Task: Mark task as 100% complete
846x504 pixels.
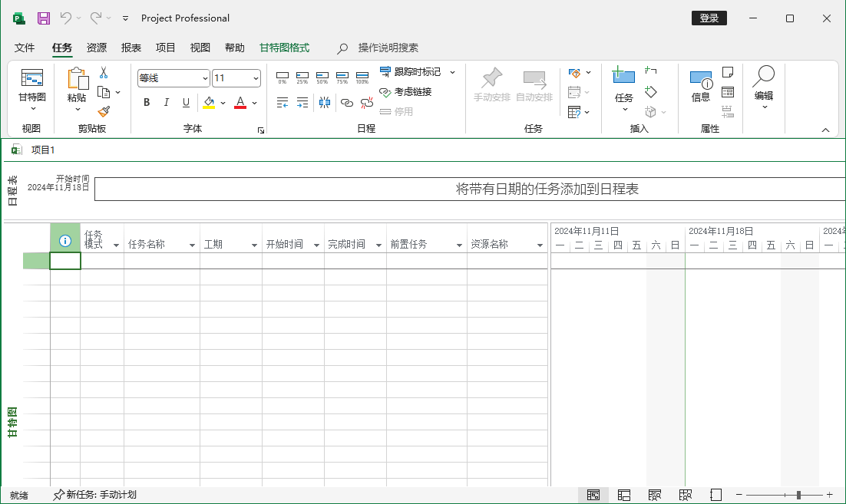Action: click(x=362, y=77)
